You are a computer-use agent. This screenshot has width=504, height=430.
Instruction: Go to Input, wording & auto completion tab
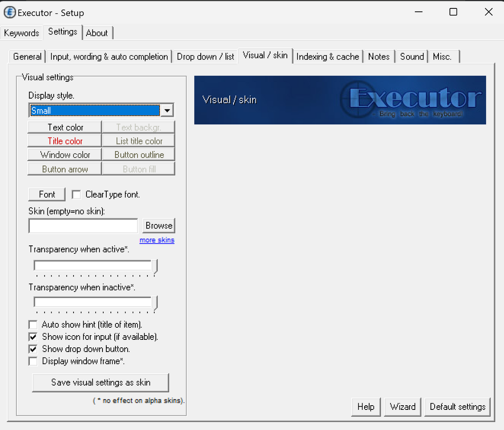(109, 57)
